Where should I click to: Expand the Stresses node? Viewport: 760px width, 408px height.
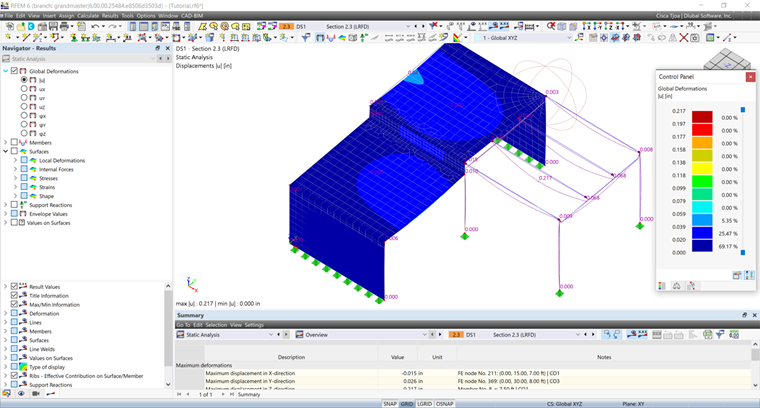click(x=15, y=178)
